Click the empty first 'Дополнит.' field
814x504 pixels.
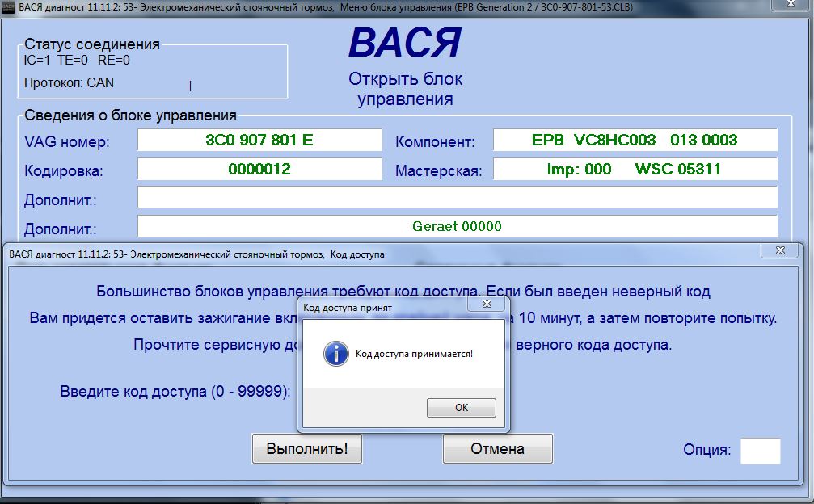pyautogui.click(x=457, y=198)
